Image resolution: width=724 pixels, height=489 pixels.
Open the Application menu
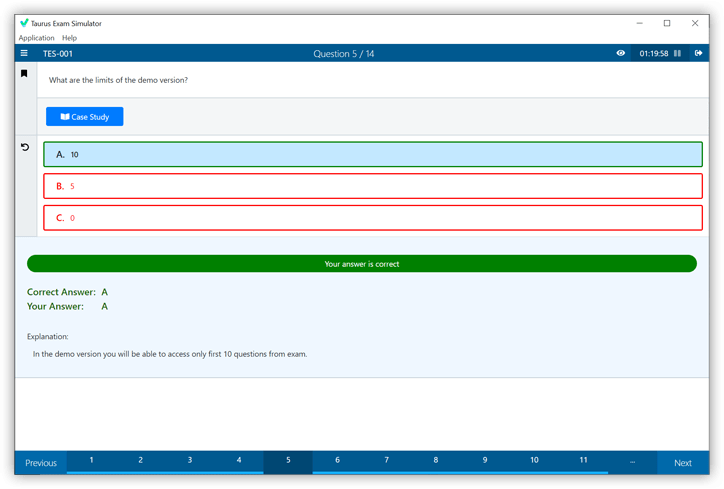click(x=36, y=38)
